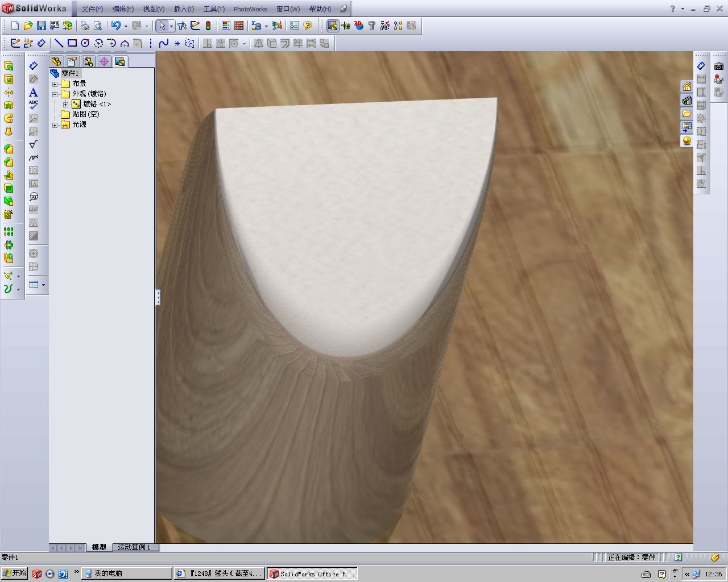Open the SolidWorks Resources home tab
The height and width of the screenshot is (582, 728).
point(687,87)
